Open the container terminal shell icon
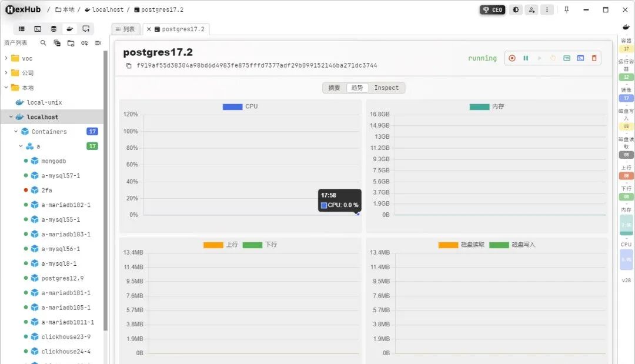Viewport: 635px width, 364px height. click(x=580, y=58)
